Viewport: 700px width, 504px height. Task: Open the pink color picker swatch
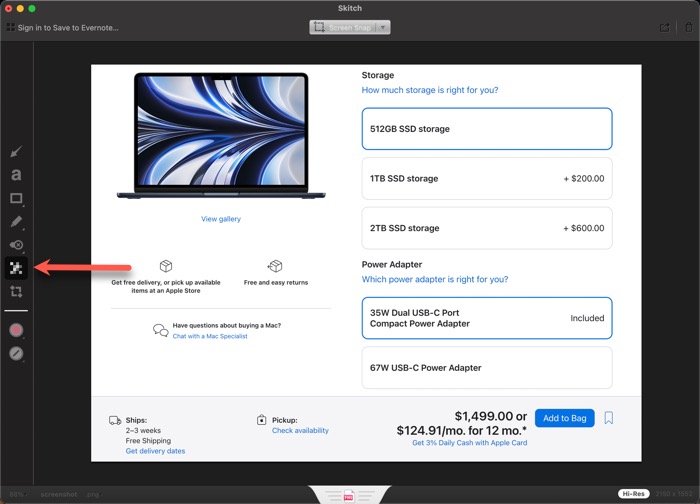[x=16, y=330]
